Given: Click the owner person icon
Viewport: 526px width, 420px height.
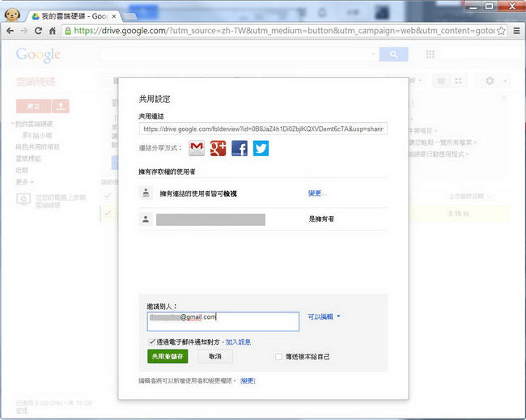Looking at the screenshot, I should (146, 219).
